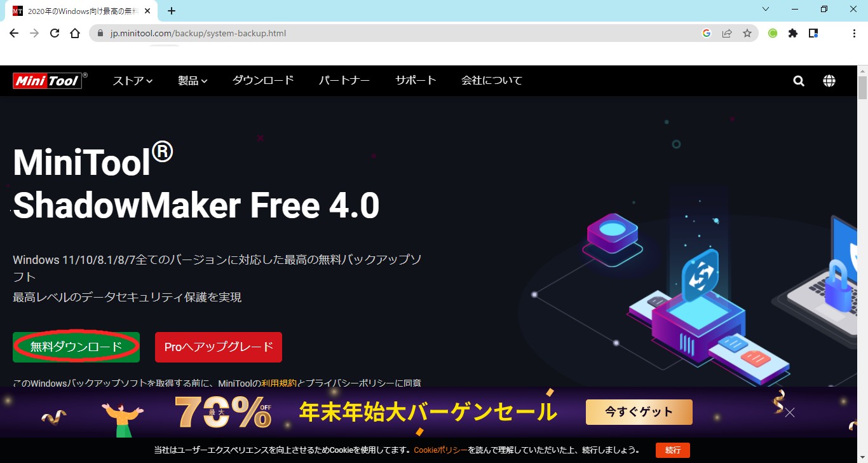Image resolution: width=868 pixels, height=463 pixels.
Task: Click the 無料ダウンロード button
Action: pos(76,347)
